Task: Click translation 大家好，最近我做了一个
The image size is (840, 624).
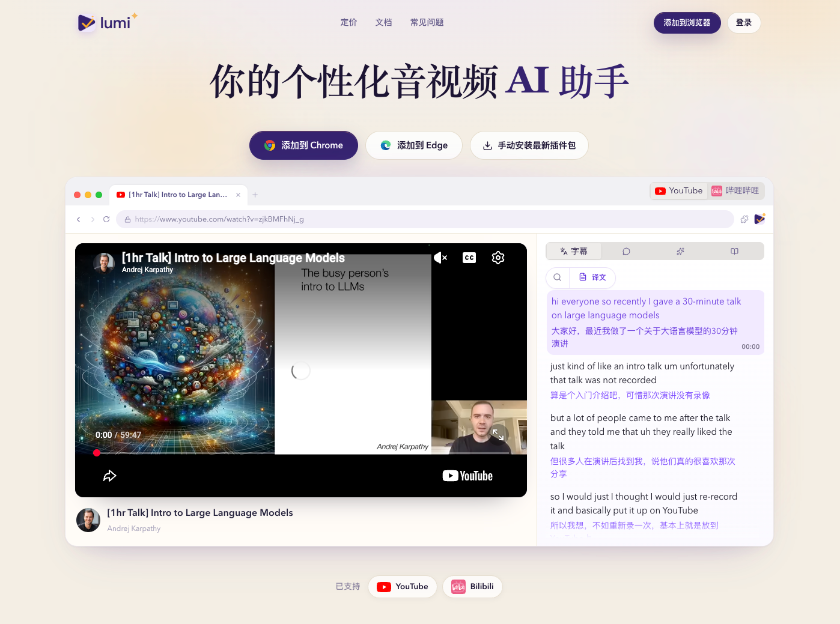Action: 645,337
